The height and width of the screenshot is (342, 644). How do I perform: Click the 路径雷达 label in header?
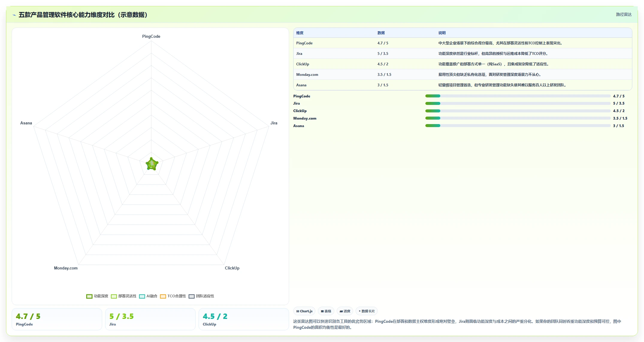click(624, 14)
